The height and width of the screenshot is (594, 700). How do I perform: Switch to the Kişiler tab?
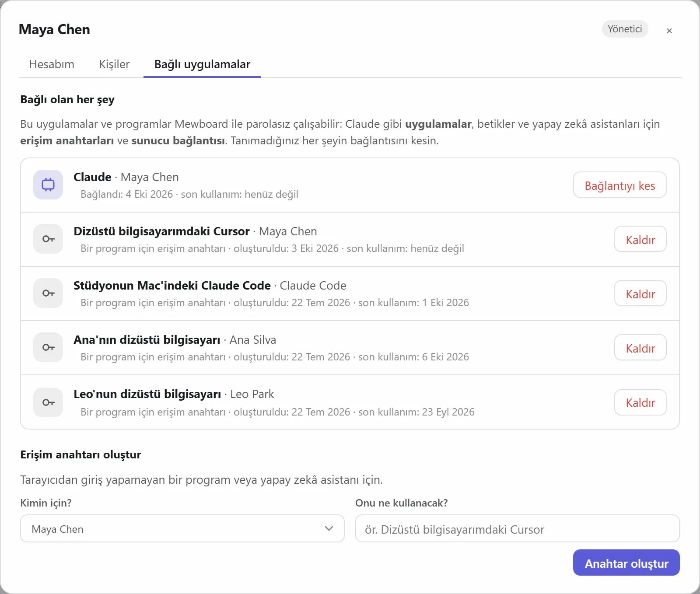[x=114, y=64]
